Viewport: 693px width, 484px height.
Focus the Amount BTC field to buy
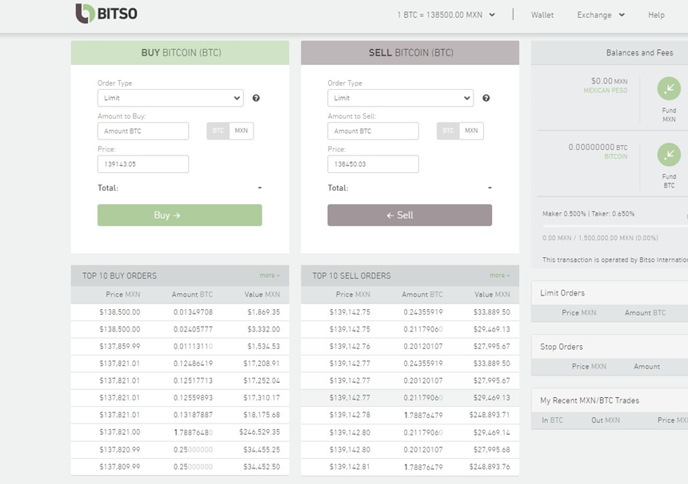point(143,131)
